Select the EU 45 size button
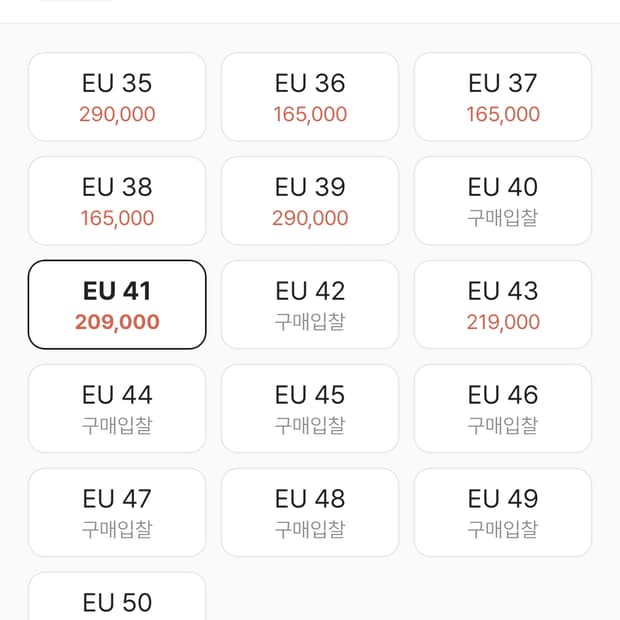Viewport: 620px width, 620px height. pyautogui.click(x=310, y=409)
